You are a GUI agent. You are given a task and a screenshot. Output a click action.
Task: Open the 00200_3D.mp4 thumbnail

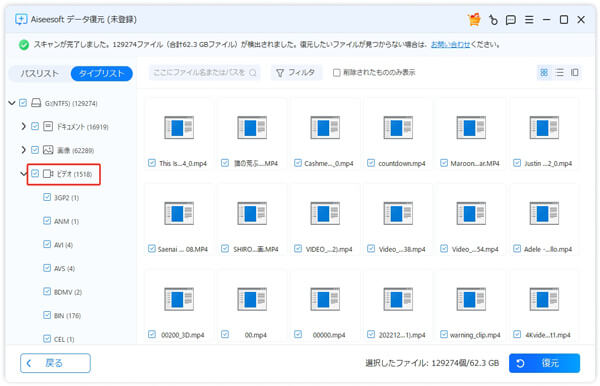point(179,299)
